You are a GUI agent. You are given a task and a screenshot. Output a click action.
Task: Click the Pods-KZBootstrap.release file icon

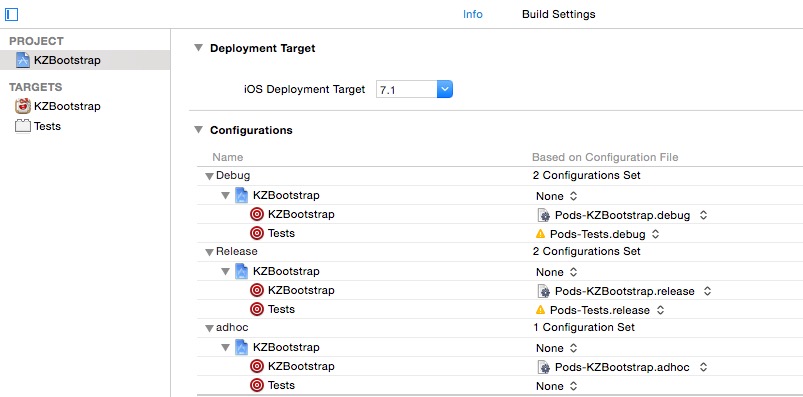[x=543, y=291]
